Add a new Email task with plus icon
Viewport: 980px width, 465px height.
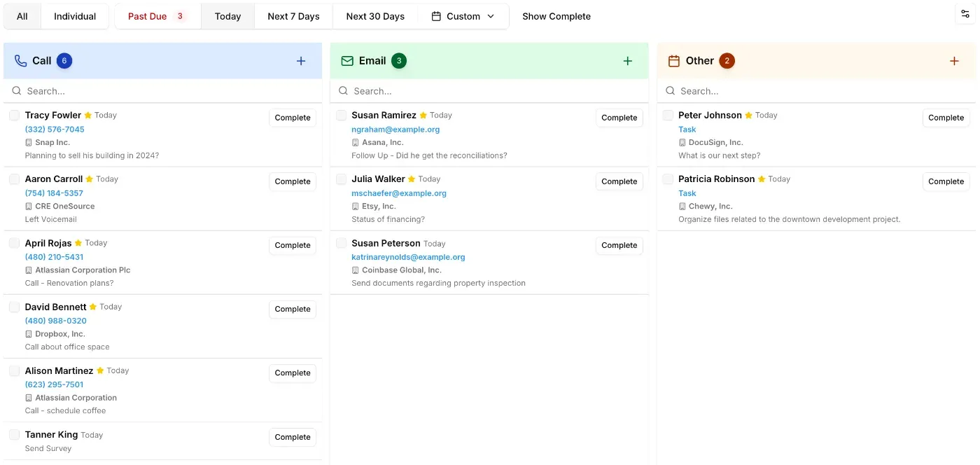pos(628,61)
